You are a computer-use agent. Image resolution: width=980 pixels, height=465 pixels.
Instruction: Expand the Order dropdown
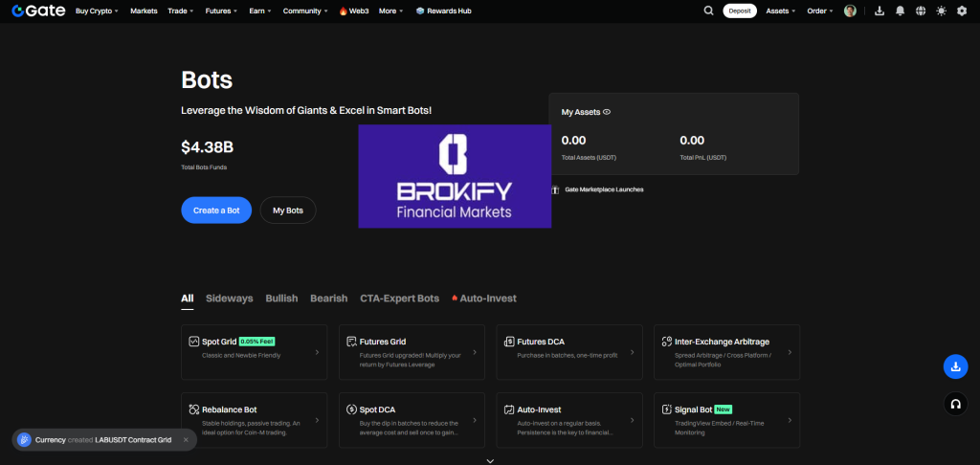coord(820,11)
